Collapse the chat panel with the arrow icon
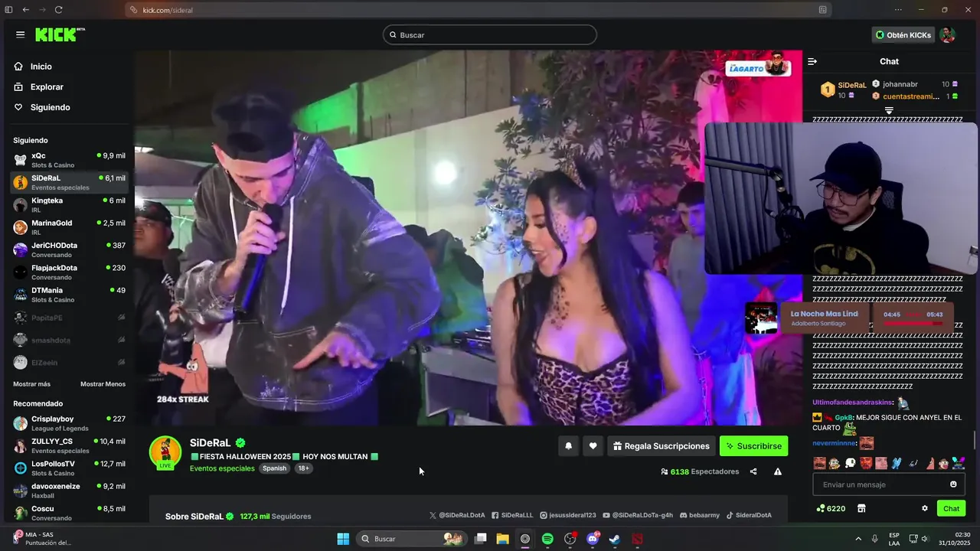The image size is (980, 551). click(x=812, y=61)
